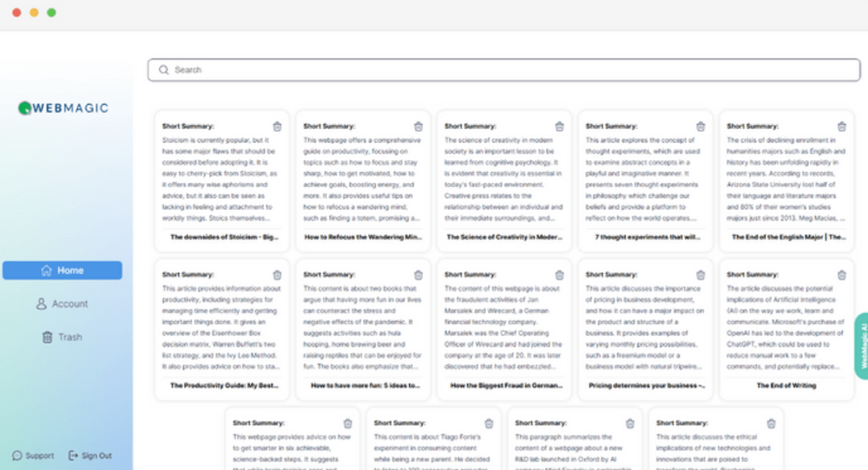
Task: Delete the thought experiments summary card
Action: [700, 127]
